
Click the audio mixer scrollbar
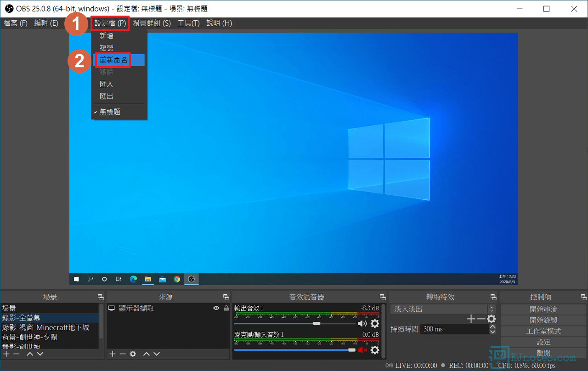point(384,331)
